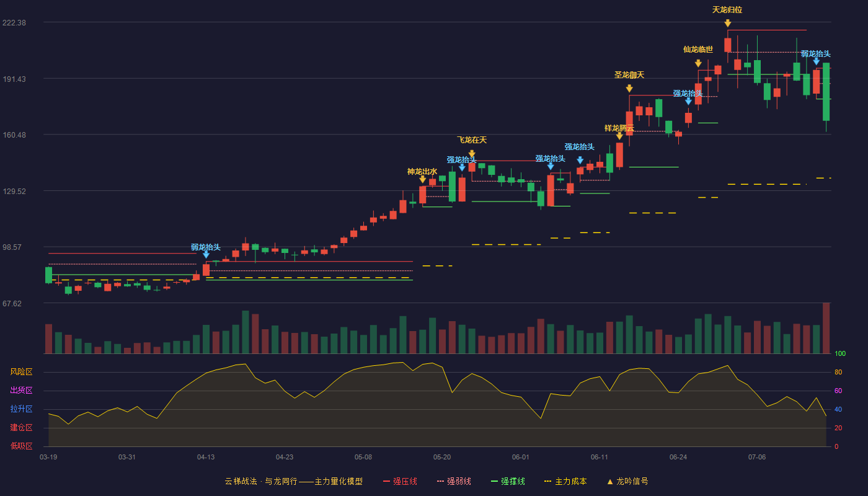Click the 出货区 zone label
Image resolution: width=868 pixels, height=496 pixels.
(x=21, y=391)
